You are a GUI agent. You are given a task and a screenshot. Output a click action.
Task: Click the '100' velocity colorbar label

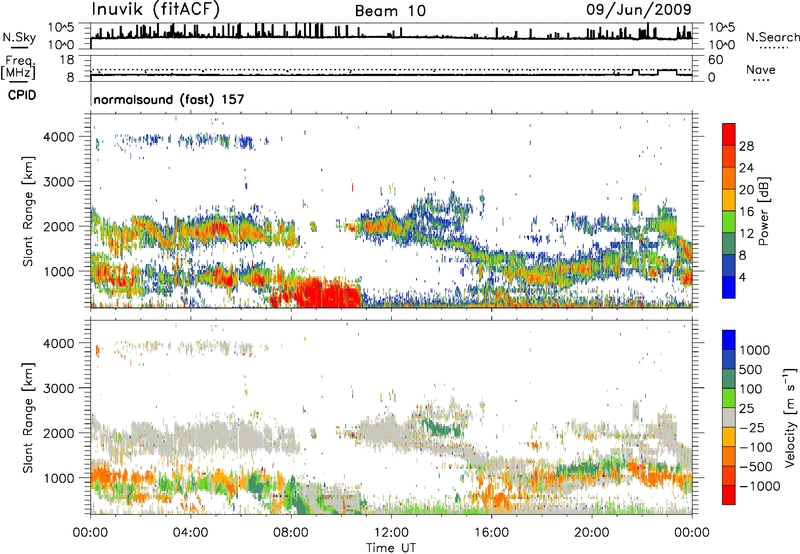pyautogui.click(x=751, y=389)
